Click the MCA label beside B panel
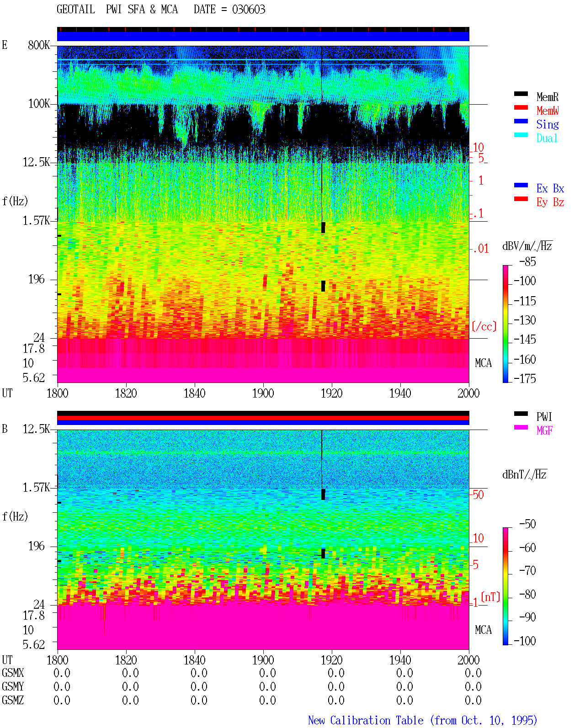The width and height of the screenshot is (585, 728). click(483, 630)
